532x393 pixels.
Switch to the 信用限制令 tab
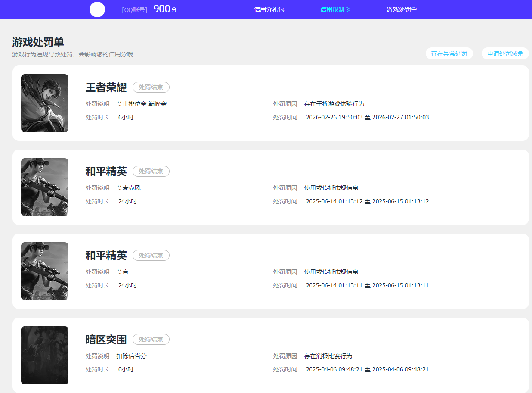(335, 9)
